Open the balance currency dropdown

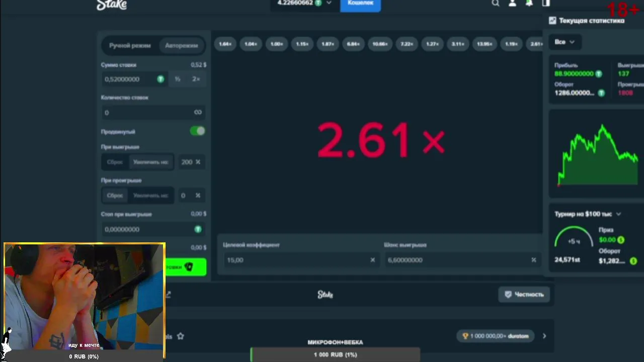pyautogui.click(x=329, y=3)
